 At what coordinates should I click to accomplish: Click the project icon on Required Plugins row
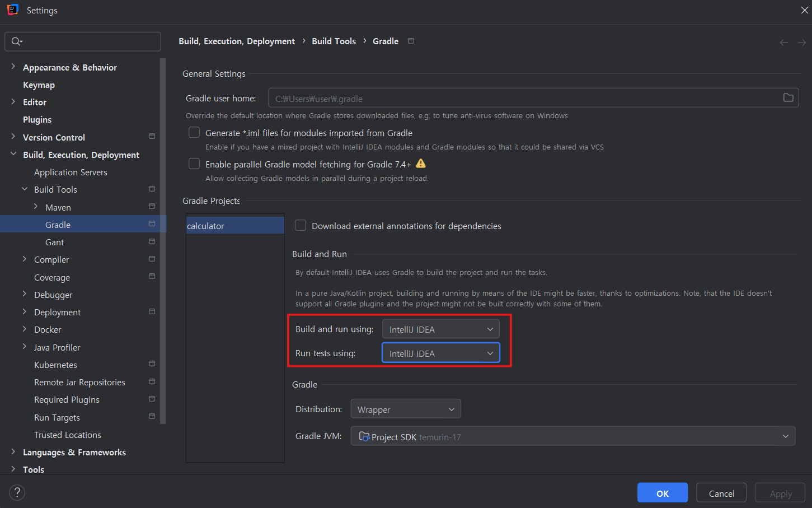click(152, 399)
